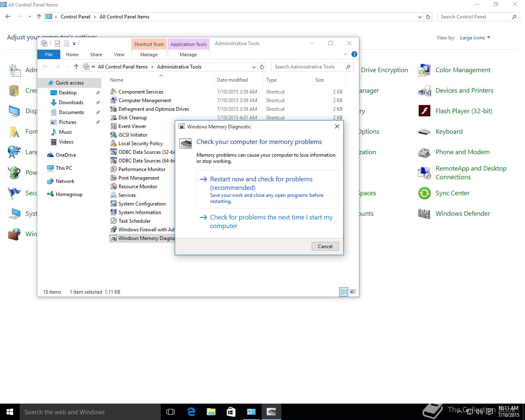Click Cancel in Windows Memory Diagnostic
Image resolution: width=525 pixels, height=420 pixels.
pyautogui.click(x=325, y=246)
